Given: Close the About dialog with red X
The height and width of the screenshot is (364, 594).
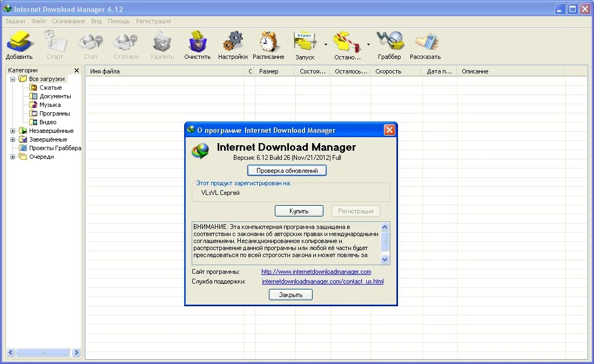Looking at the screenshot, I should coord(389,130).
